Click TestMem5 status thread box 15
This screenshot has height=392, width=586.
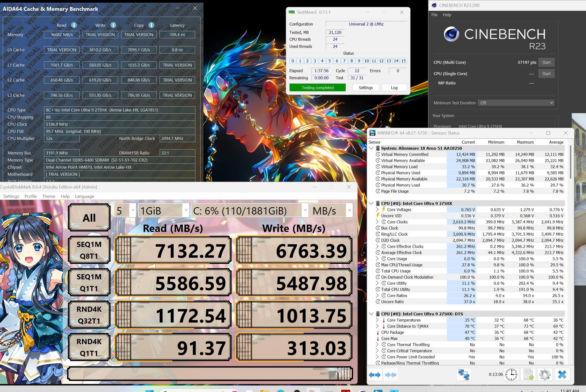coord(403,61)
